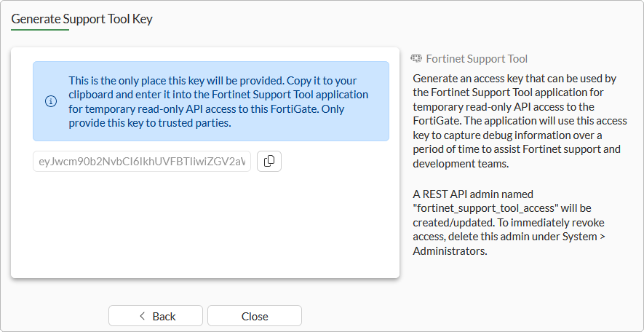Click the "temporary read-only API access" line in the right-hand description

pyautogui.click(x=505, y=106)
